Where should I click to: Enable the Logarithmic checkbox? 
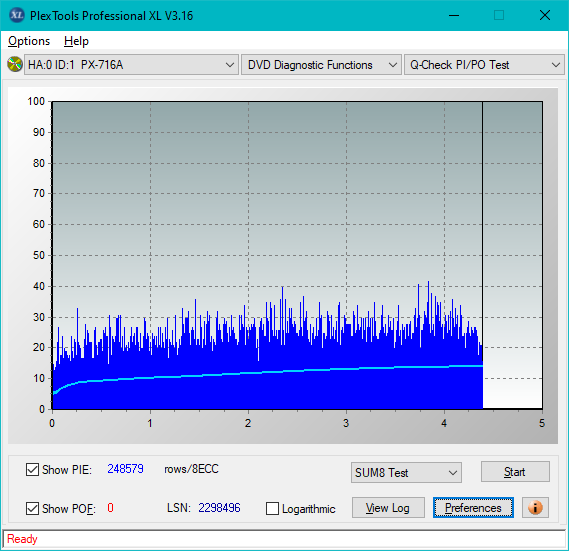click(x=273, y=508)
